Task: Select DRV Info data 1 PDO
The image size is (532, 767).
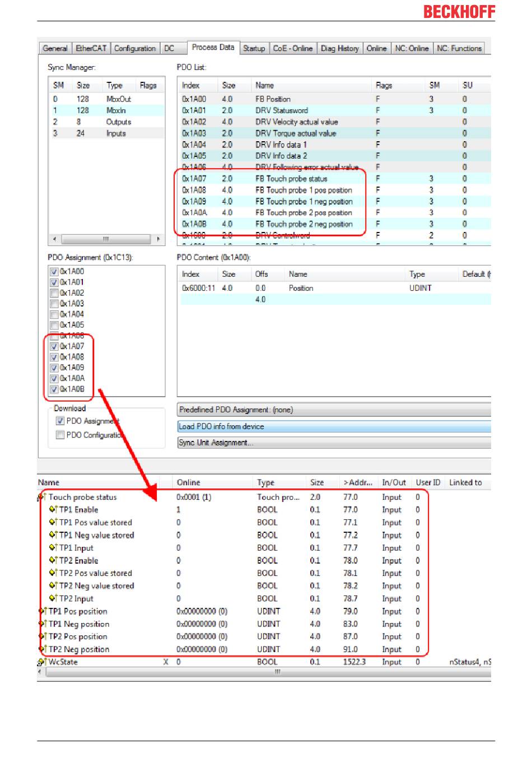Action: (334, 145)
